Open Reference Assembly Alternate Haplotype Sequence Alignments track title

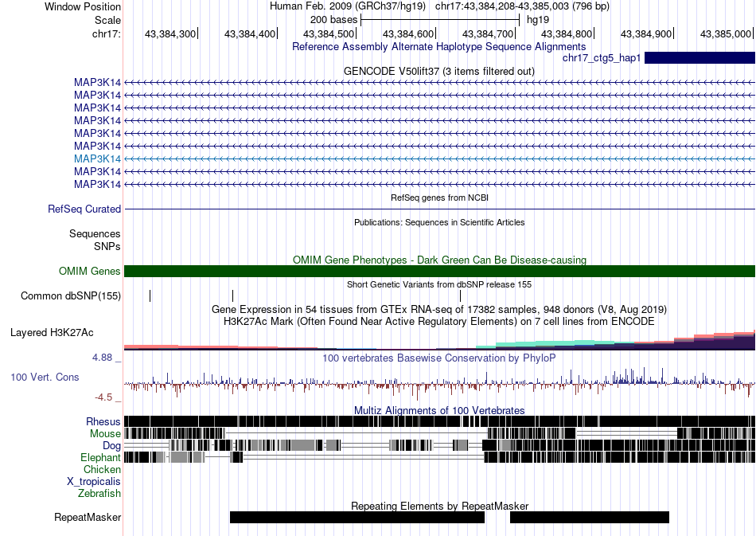pyautogui.click(x=438, y=47)
